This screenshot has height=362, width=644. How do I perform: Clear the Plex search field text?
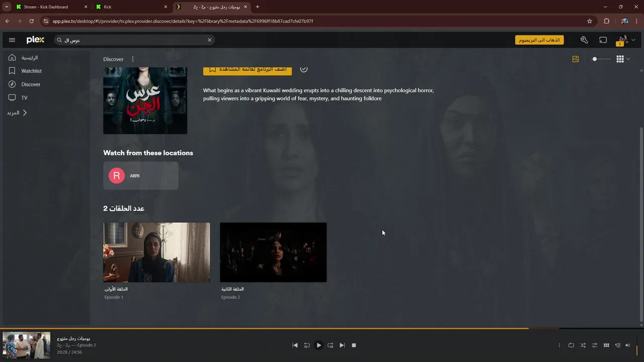209,40
